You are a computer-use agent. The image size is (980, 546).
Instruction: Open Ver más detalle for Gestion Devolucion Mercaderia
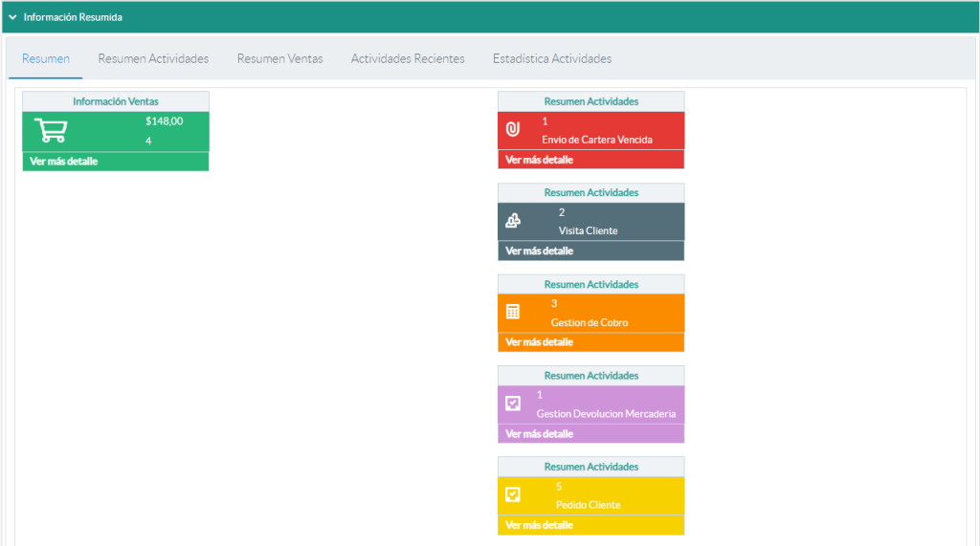(x=539, y=433)
